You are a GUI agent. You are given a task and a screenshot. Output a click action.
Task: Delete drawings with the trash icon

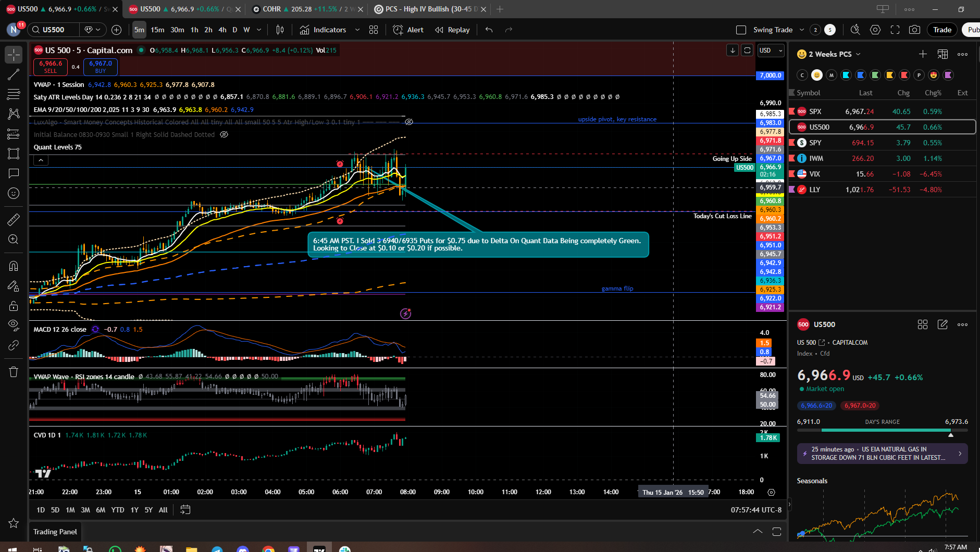[x=14, y=372]
